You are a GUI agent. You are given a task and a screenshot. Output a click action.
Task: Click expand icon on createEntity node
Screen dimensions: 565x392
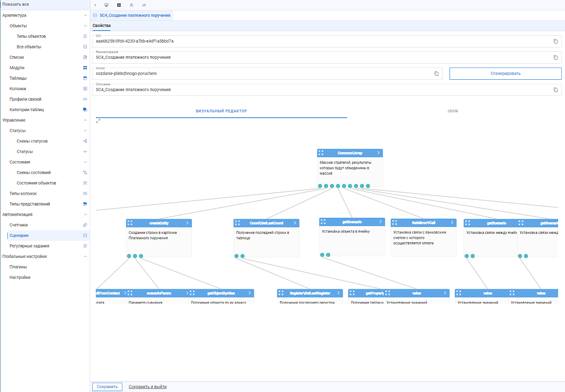[130, 223]
